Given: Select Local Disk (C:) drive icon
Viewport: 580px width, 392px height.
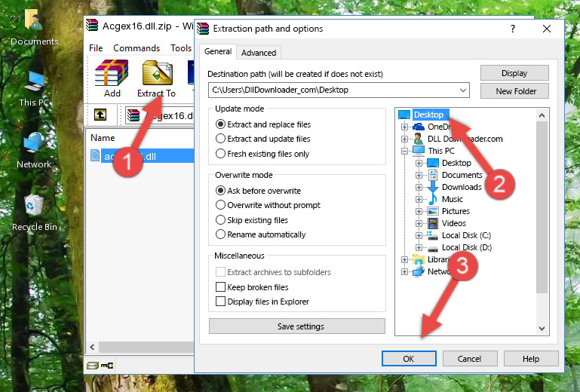Looking at the screenshot, I should 432,235.
